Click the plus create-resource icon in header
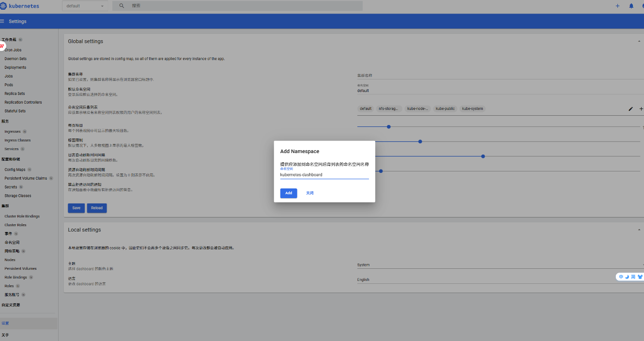Viewport: 644px width, 341px height. [x=617, y=6]
